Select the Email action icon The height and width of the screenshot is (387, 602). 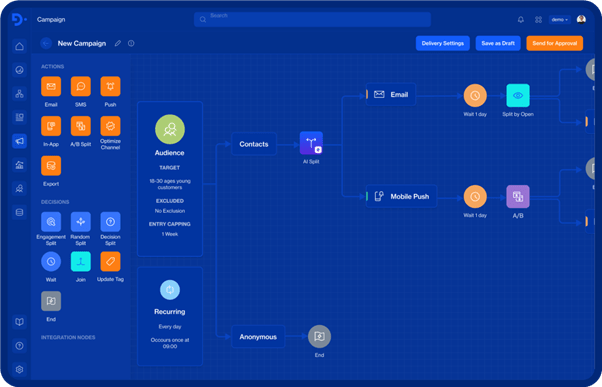pyautogui.click(x=51, y=86)
